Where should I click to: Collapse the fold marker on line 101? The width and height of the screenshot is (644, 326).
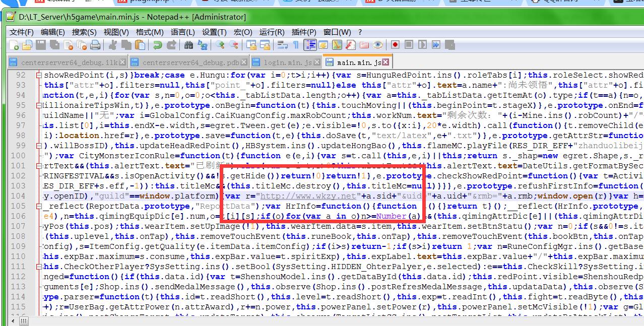(39, 166)
